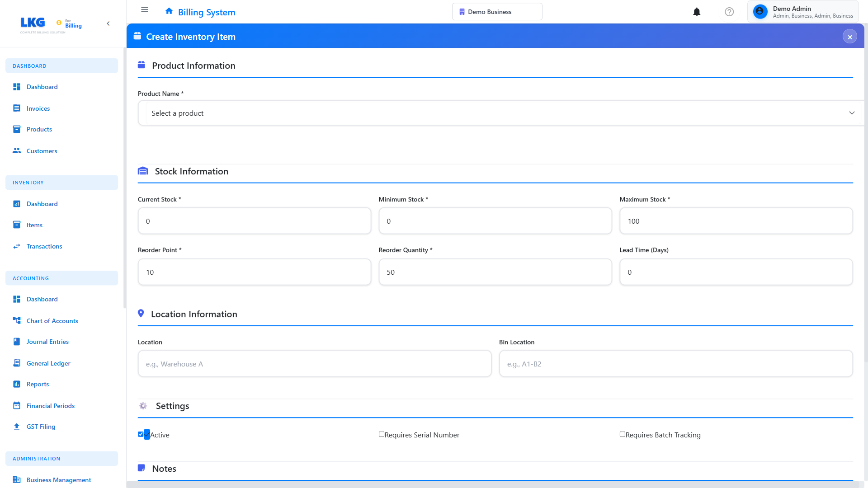This screenshot has width=868, height=488.
Task: Click the Reorder Point input field
Action: (254, 272)
